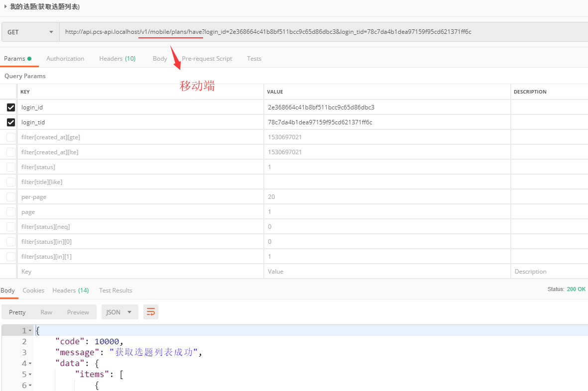The width and height of the screenshot is (588, 391).
Task: Expand the request title disclosure triangle
Action: tap(5, 7)
